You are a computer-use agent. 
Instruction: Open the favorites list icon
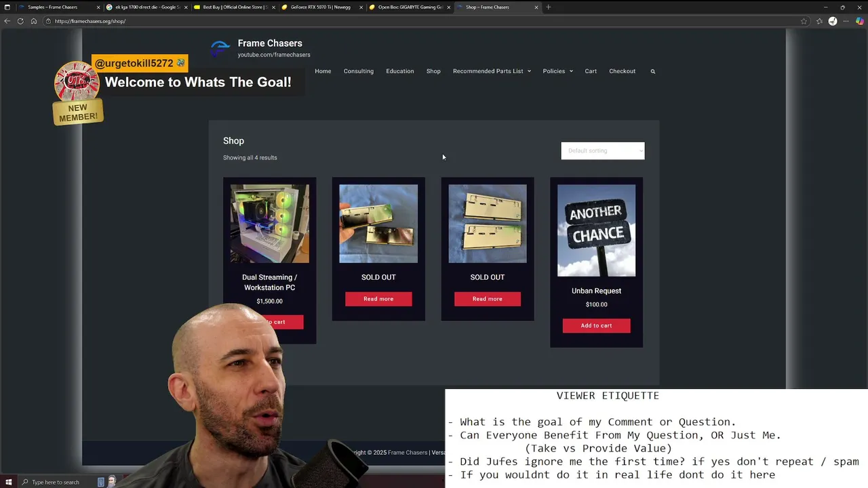pyautogui.click(x=819, y=21)
